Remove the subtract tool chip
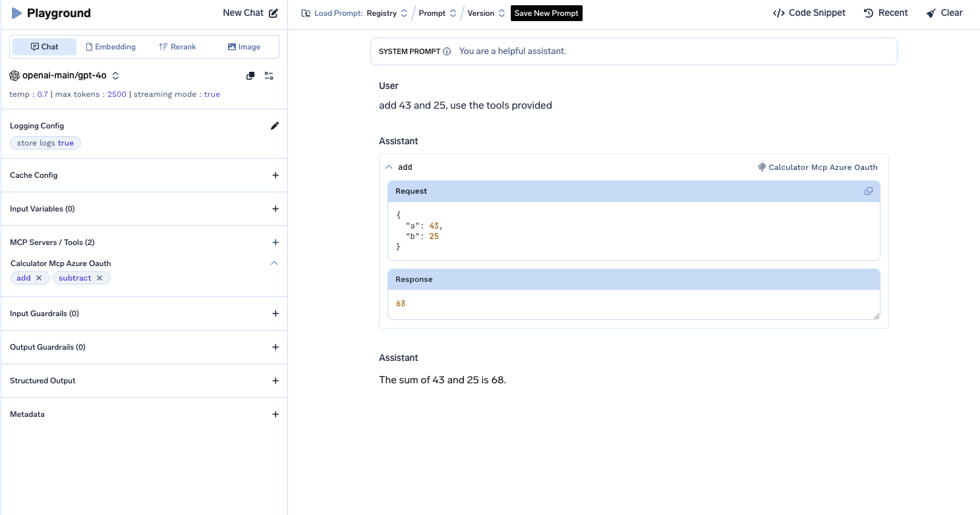This screenshot has height=515, width=980. click(x=100, y=278)
